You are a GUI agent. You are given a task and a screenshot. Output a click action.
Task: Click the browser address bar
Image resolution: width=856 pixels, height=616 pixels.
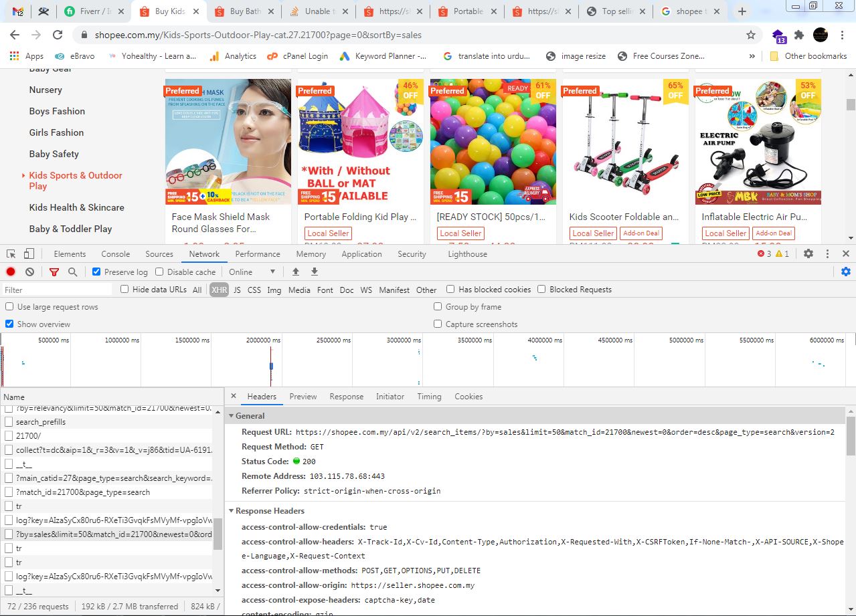[x=412, y=35]
